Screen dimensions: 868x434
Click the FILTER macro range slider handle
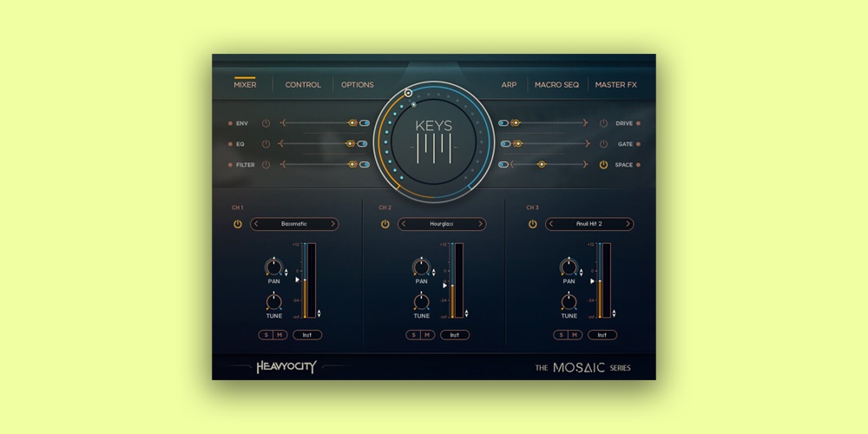pos(352,164)
